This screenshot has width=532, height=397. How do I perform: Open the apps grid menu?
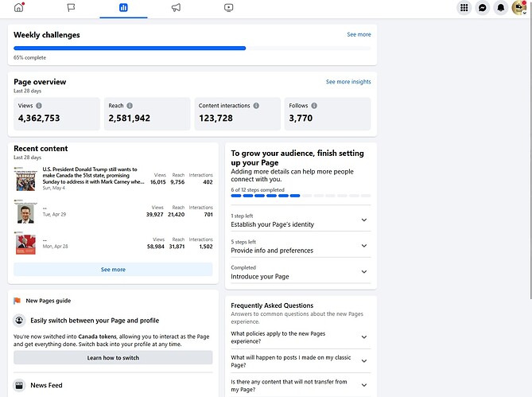(464, 7)
